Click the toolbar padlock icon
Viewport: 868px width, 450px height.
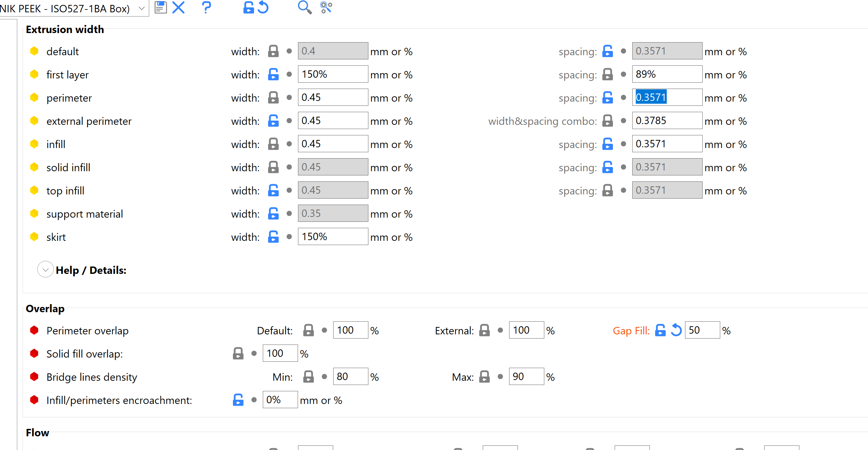(x=249, y=7)
